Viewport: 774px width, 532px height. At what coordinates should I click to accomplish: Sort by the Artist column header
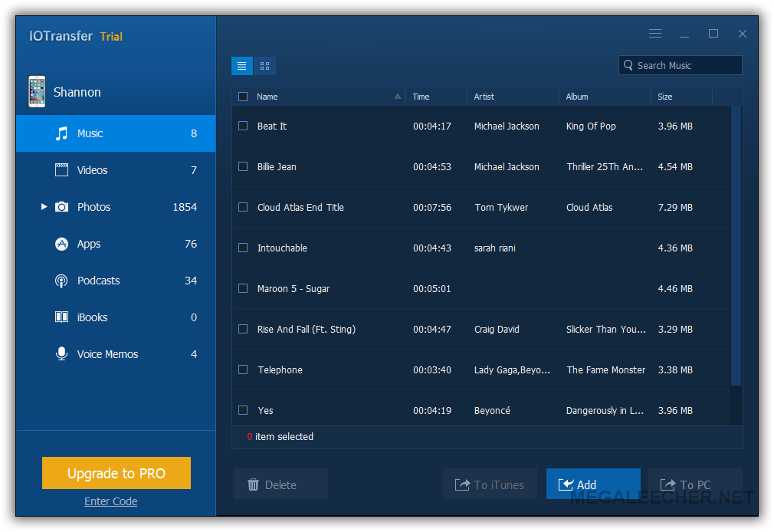pos(513,97)
